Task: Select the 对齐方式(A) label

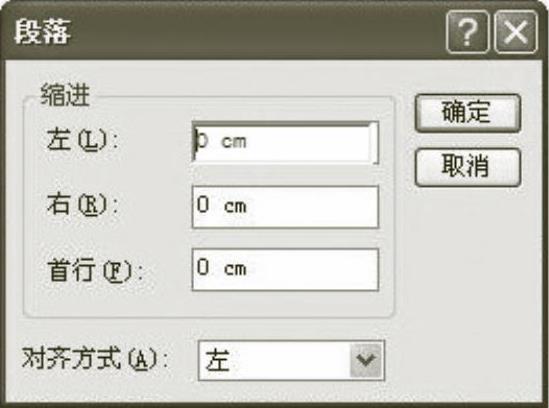Action: [95, 359]
